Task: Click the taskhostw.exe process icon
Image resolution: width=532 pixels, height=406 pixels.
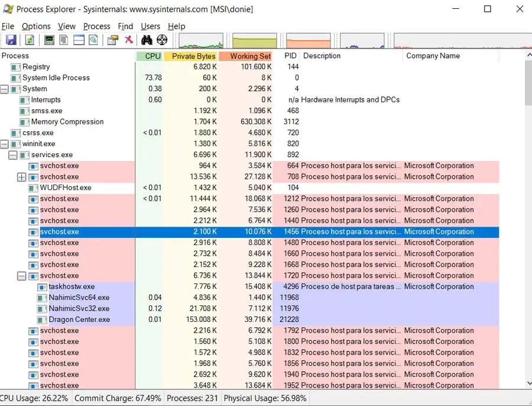Action: coord(42,287)
